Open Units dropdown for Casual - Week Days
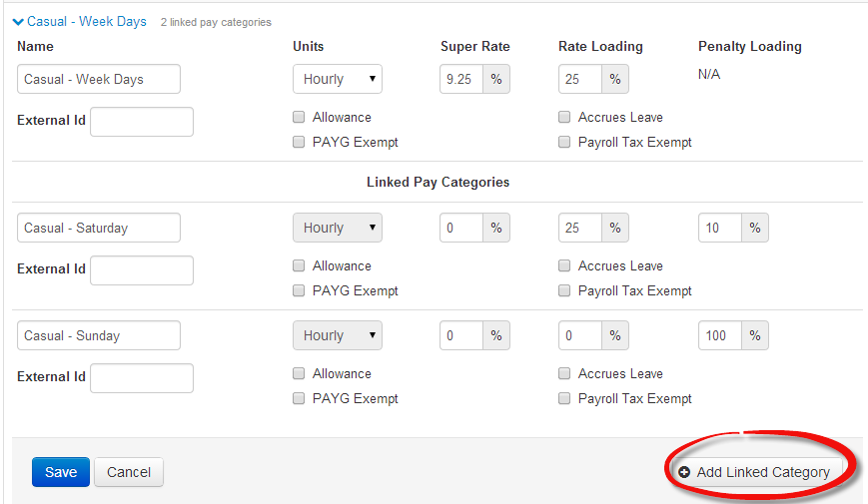 [337, 79]
